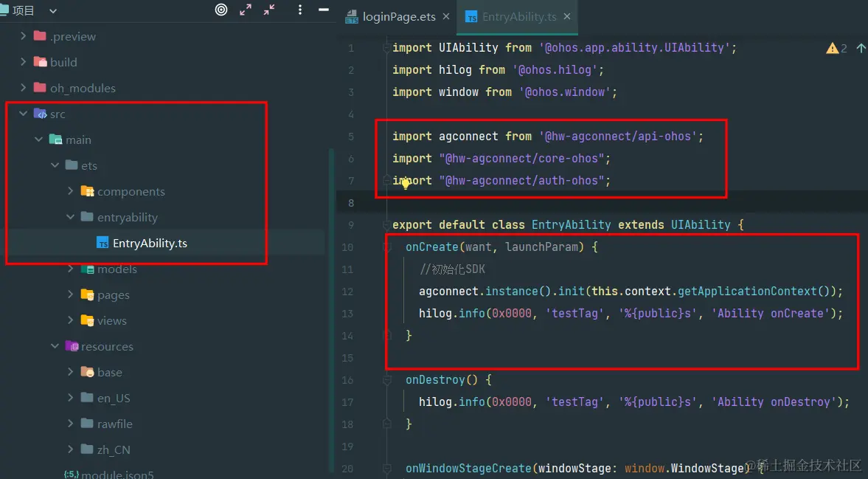The image size is (868, 479).
Task: Click the fold end marker on line 18
Action: click(387, 424)
